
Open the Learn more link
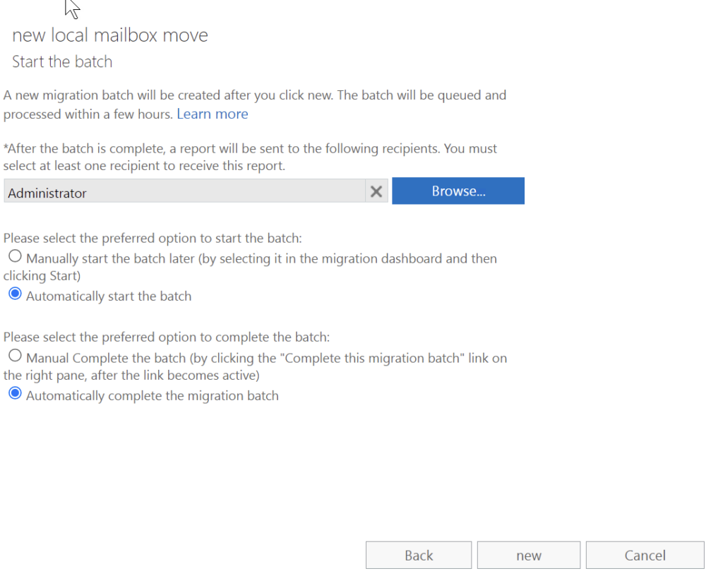[212, 114]
